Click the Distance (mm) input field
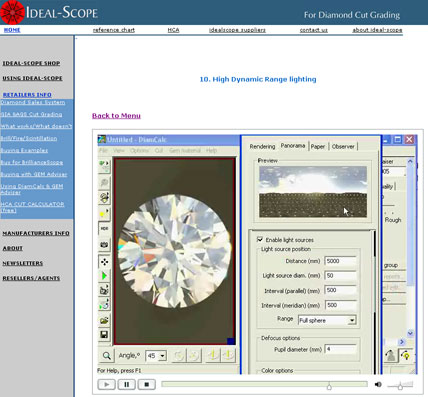Image resolution: width=428 pixels, height=397 pixels. click(x=340, y=261)
